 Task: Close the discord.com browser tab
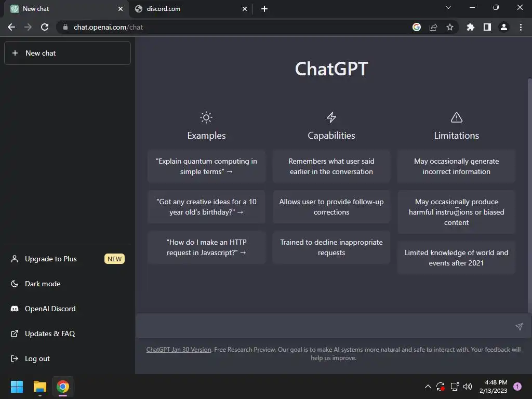(x=245, y=9)
